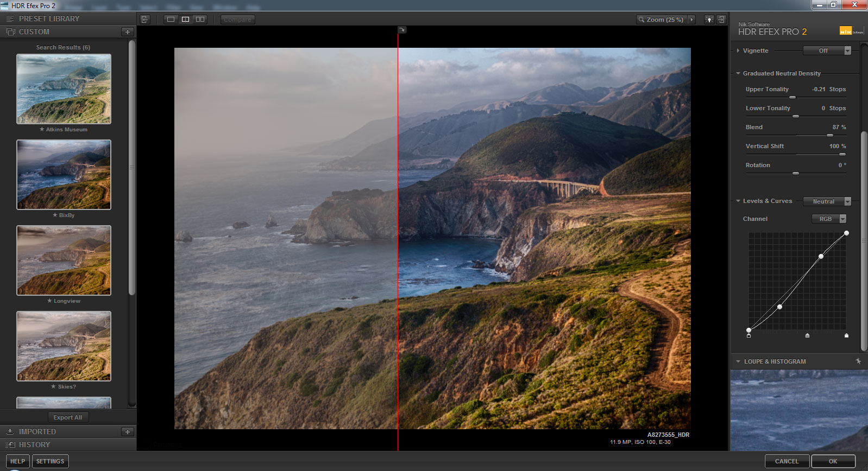Click the import preset plus icon

pos(128,432)
